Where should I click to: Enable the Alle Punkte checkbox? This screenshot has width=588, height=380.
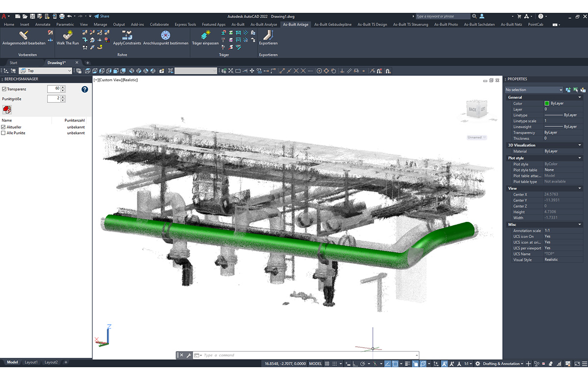(x=5, y=133)
